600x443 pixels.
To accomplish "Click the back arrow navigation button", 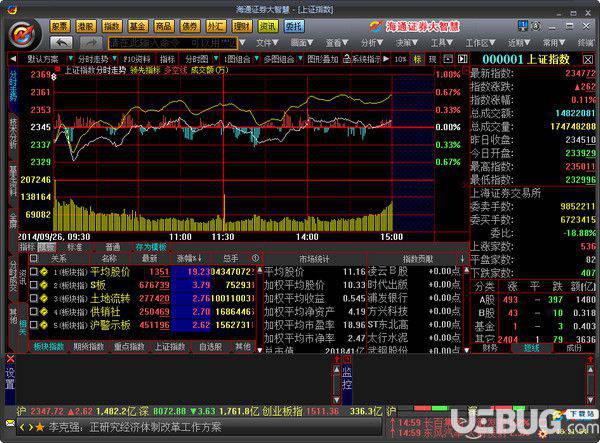I will click(61, 42).
